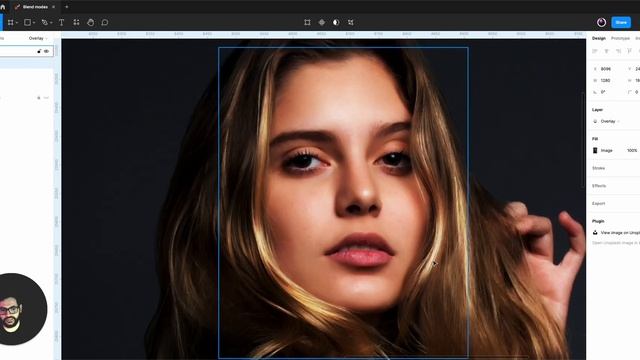Click the blue Share button
Viewport: 640px width, 360px height.
[621, 22]
